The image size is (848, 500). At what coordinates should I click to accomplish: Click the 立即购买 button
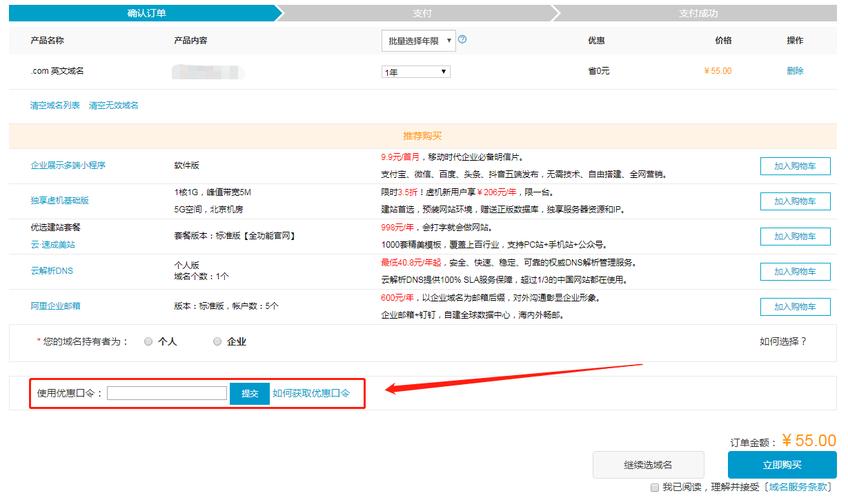tap(782, 465)
